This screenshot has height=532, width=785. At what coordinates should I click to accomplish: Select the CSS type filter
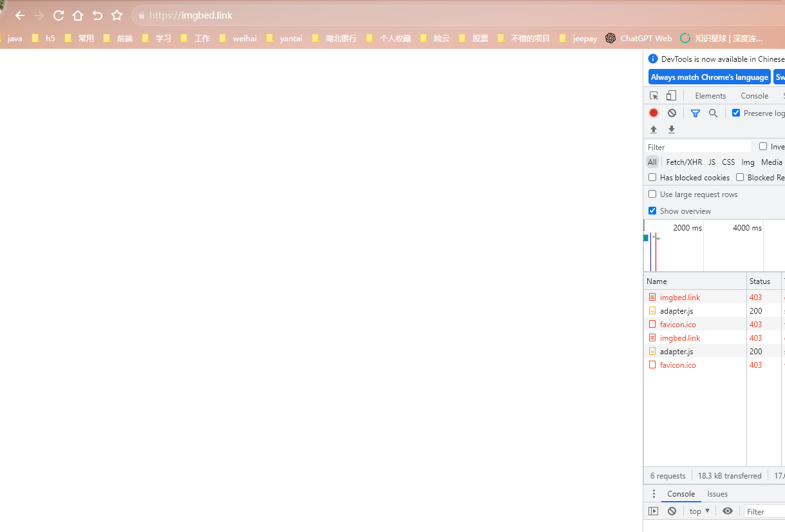pyautogui.click(x=728, y=162)
